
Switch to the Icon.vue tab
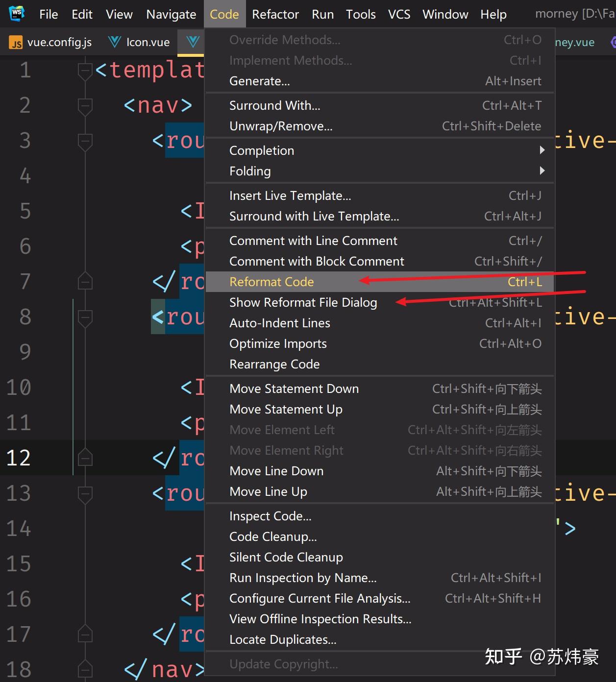click(x=139, y=43)
